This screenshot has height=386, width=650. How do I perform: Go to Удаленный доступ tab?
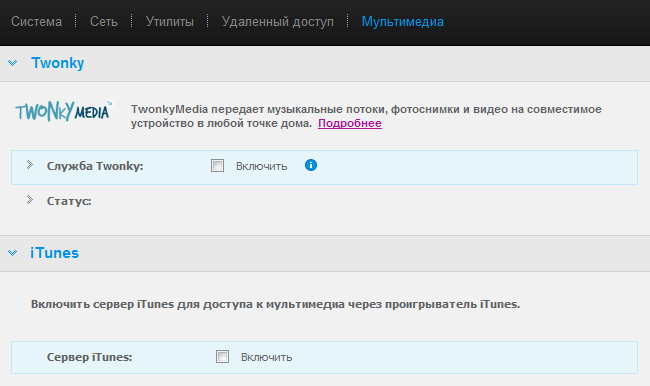[277, 22]
